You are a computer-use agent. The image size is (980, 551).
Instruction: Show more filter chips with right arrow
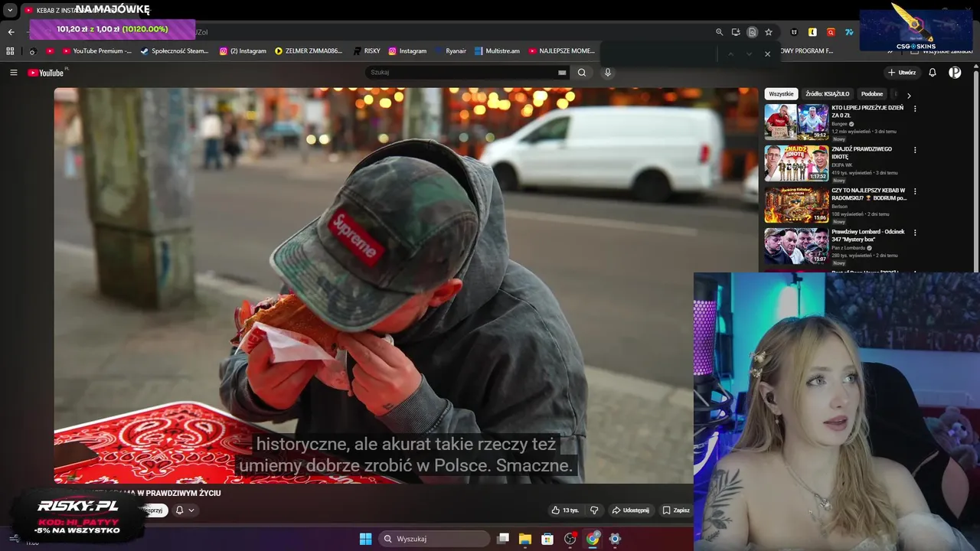pyautogui.click(x=909, y=96)
